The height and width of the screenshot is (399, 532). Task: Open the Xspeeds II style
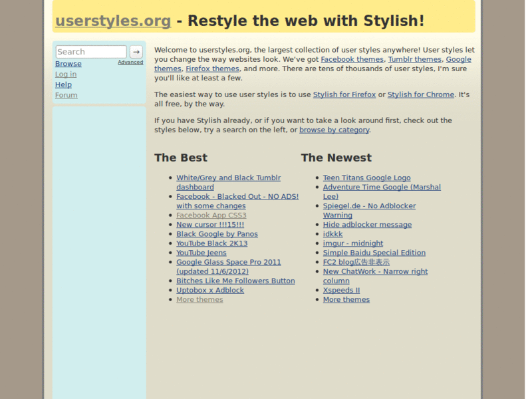341,291
